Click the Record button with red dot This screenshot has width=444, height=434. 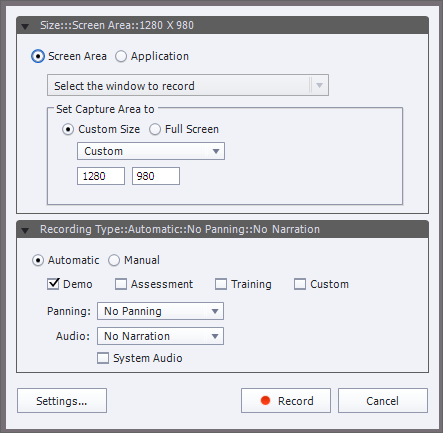pos(286,401)
